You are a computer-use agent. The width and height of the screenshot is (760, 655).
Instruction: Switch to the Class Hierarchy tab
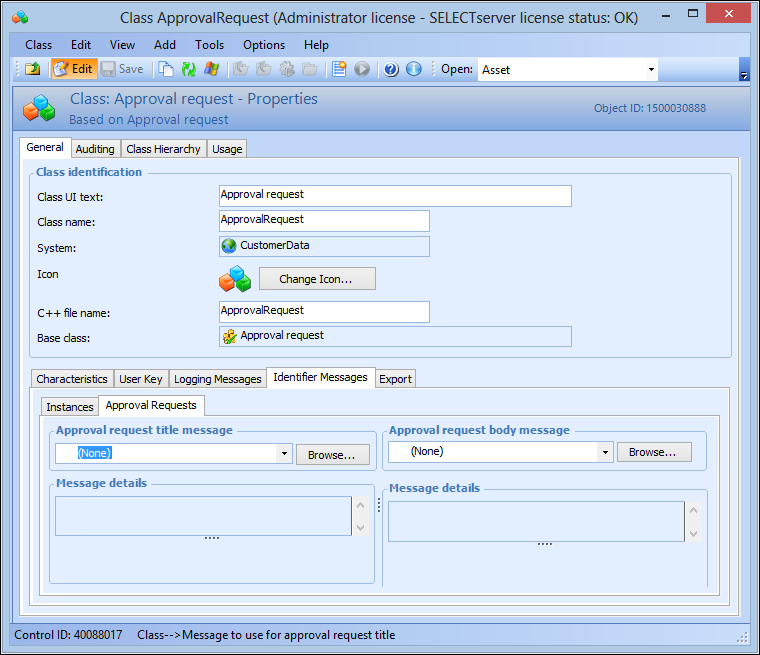click(x=164, y=149)
